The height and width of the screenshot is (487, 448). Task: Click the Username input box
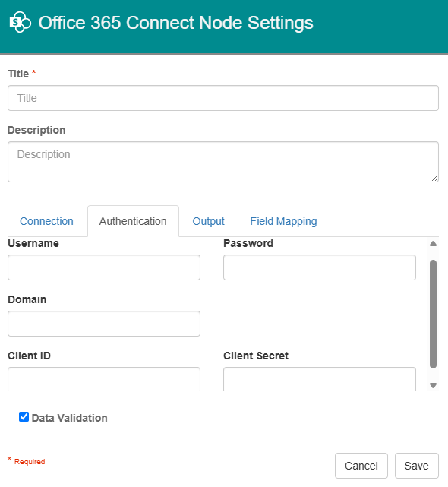(104, 267)
